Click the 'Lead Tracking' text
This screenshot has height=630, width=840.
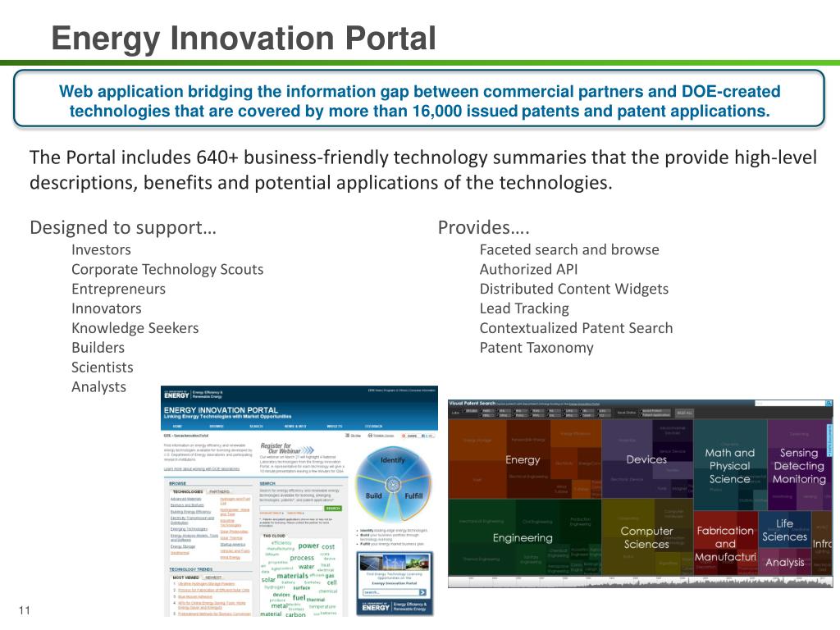(x=524, y=308)
